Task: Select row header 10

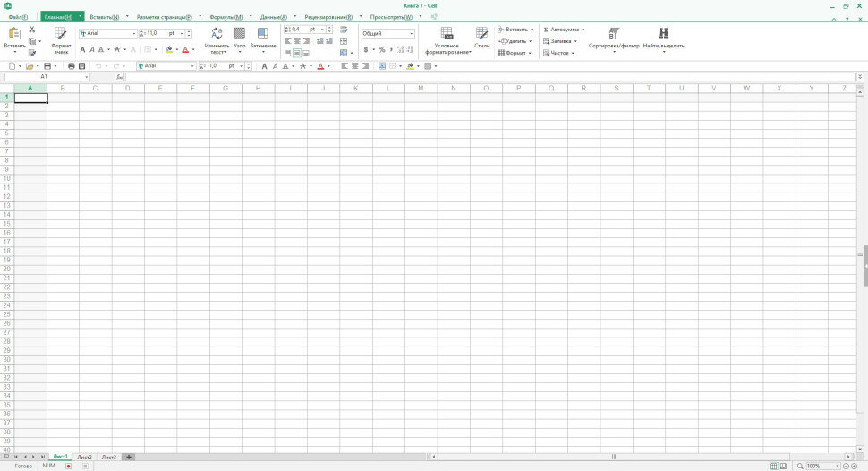Action: [x=6, y=178]
